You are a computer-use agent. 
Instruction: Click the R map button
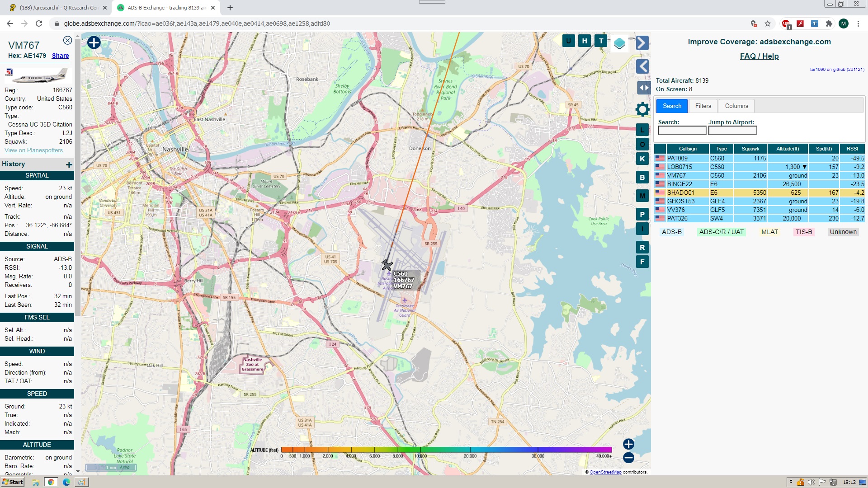point(642,248)
